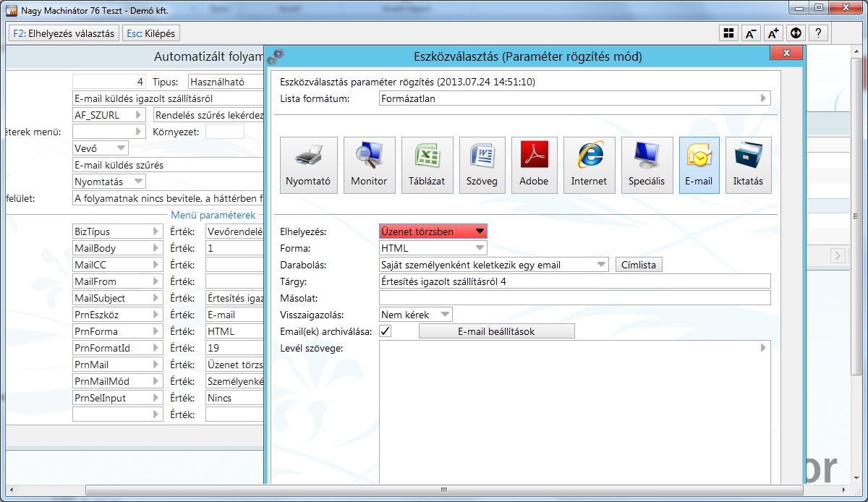Expand the PrnForma parameter arrow
Viewport: 868px width, 502px height.
pos(156,331)
